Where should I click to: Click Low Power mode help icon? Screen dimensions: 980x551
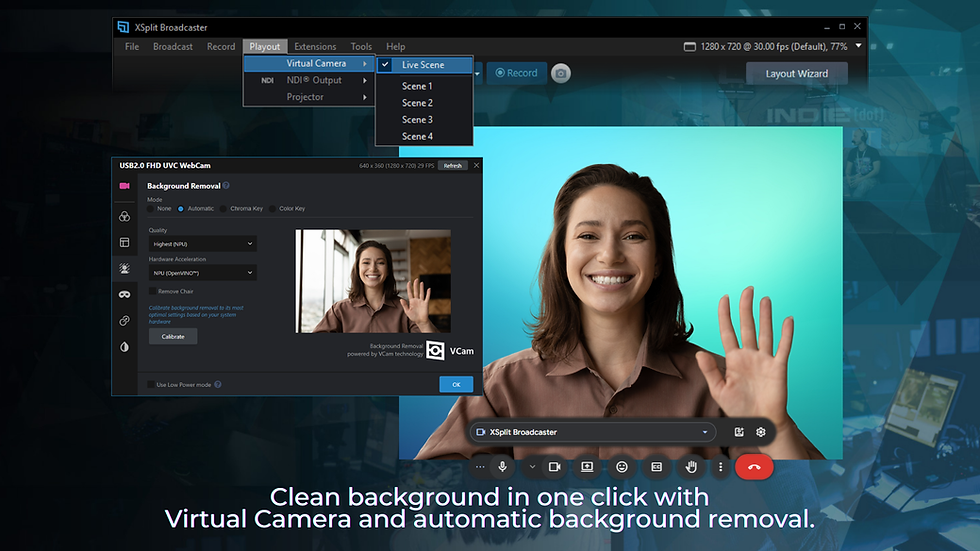point(218,385)
